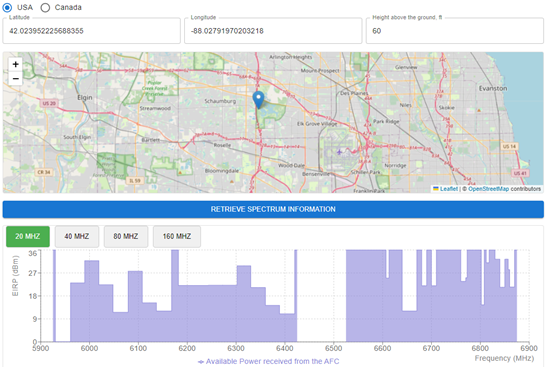Image resolution: width=546 pixels, height=367 pixels.
Task: Click the Bartlett map label
Action: click(x=150, y=140)
